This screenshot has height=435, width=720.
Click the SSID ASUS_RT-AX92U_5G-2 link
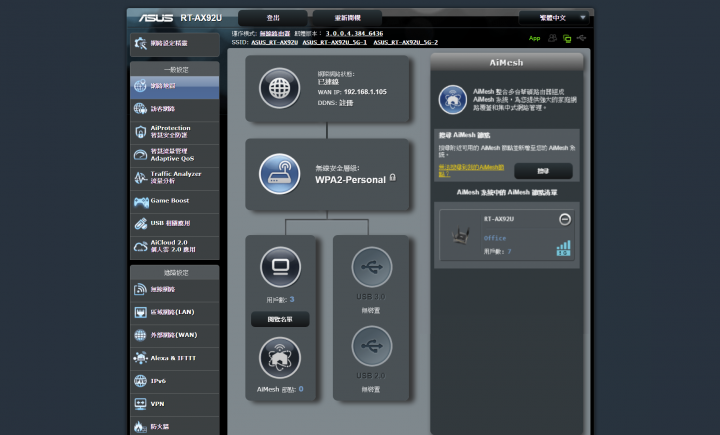coord(405,42)
